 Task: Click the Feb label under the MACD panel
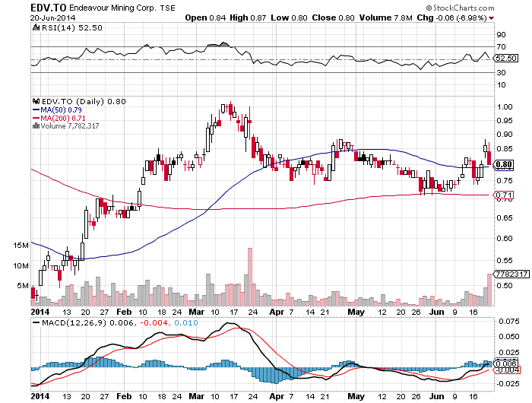tap(123, 396)
